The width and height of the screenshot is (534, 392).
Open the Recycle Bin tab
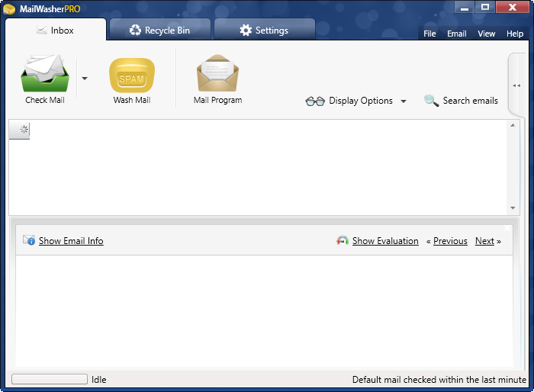[x=160, y=30]
